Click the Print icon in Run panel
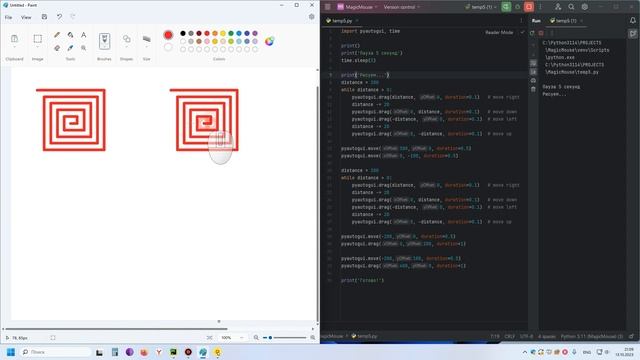Screen dimensions: 640x360 [533, 80]
